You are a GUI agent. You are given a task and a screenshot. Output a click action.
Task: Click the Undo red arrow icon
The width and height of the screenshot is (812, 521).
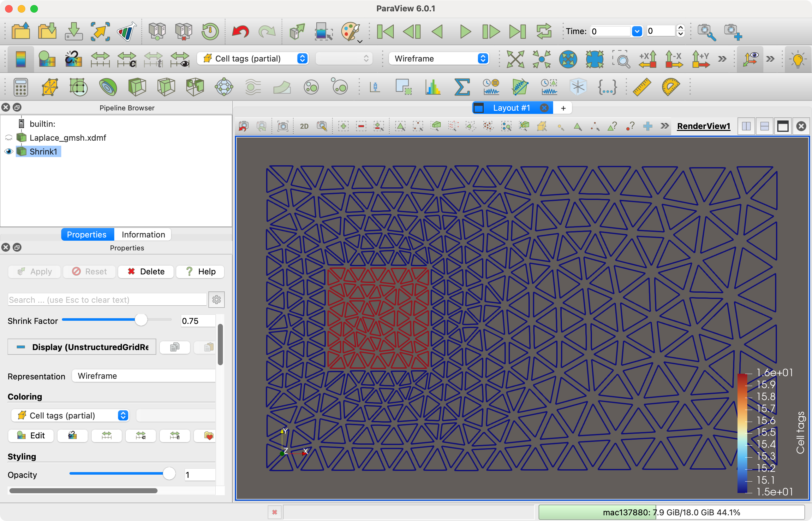[x=240, y=32]
